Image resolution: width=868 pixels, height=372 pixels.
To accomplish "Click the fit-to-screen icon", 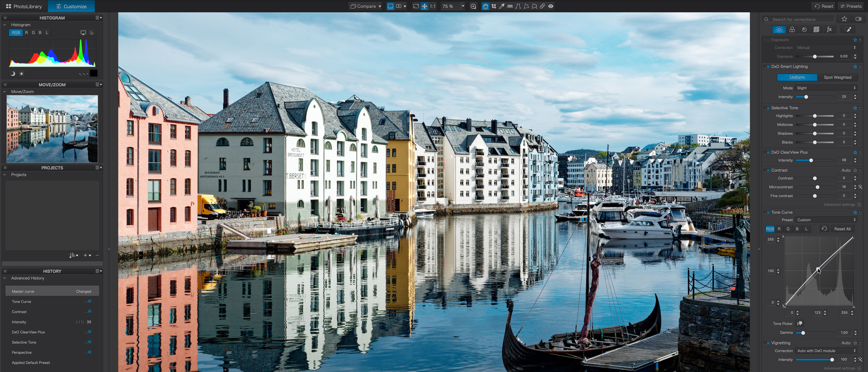I will pos(416,6).
